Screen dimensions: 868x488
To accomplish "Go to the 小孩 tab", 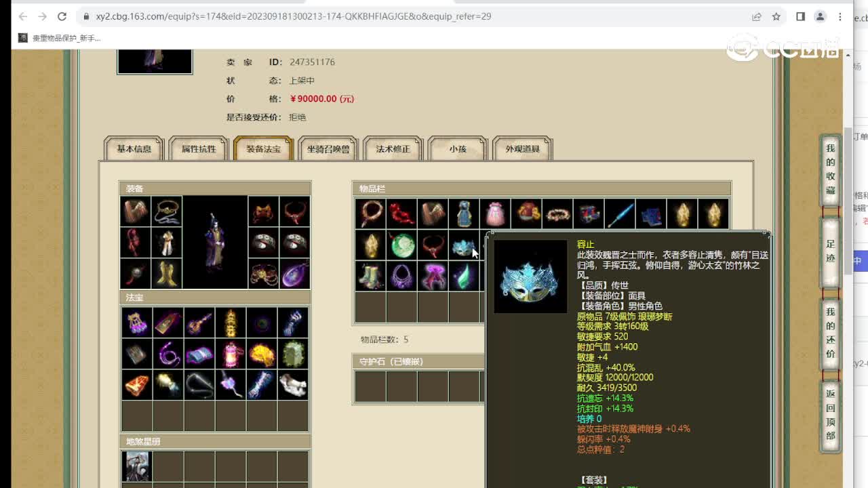I will tap(458, 148).
